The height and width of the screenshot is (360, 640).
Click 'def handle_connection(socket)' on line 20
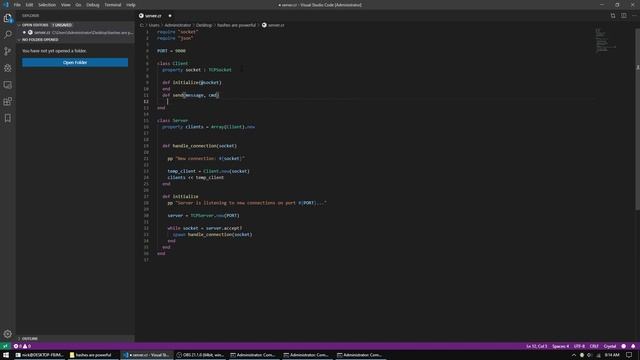(200, 146)
